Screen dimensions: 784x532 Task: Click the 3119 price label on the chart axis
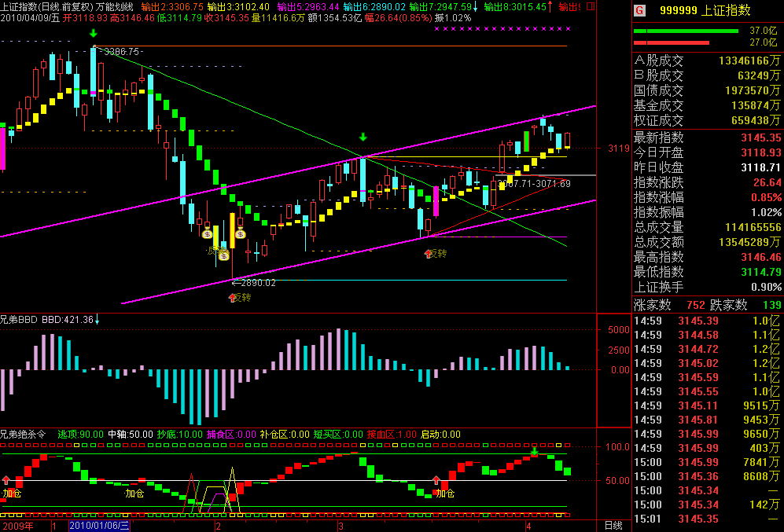coord(619,149)
